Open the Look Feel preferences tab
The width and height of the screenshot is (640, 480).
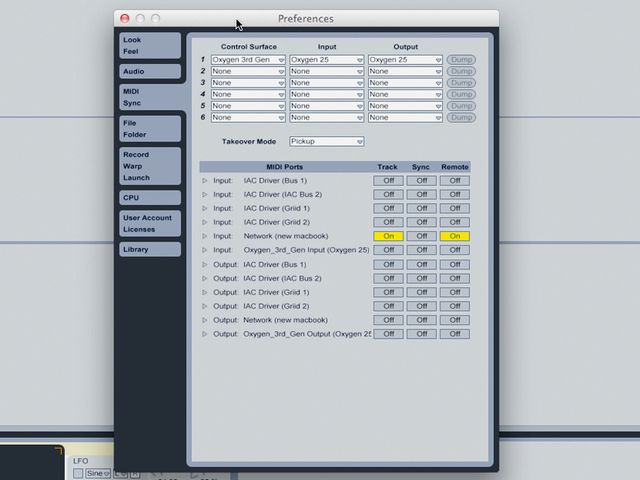150,46
